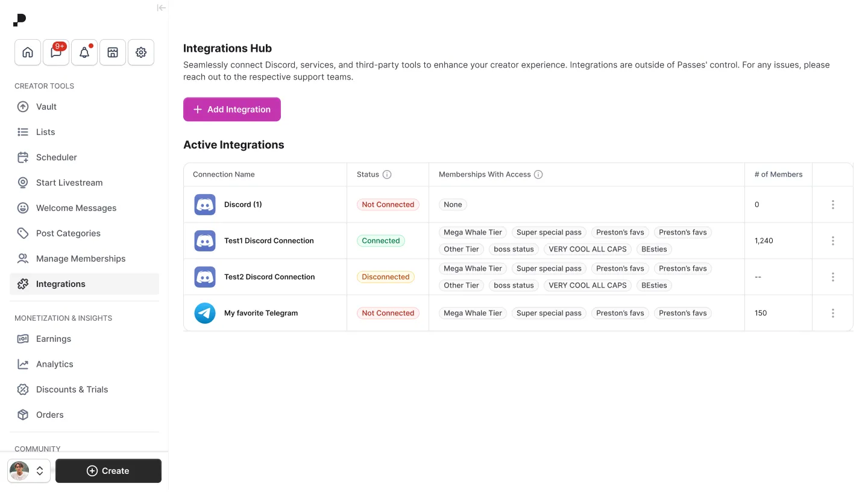This screenshot has width=868, height=492.
Task: Open the Home icon in the top toolbar
Action: 27,52
